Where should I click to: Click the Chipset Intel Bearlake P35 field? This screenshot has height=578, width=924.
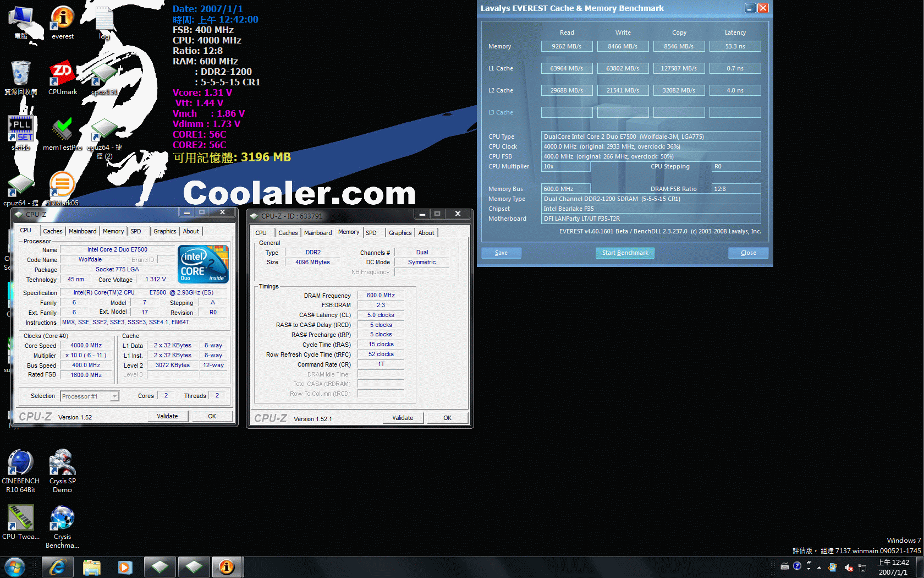coord(651,209)
